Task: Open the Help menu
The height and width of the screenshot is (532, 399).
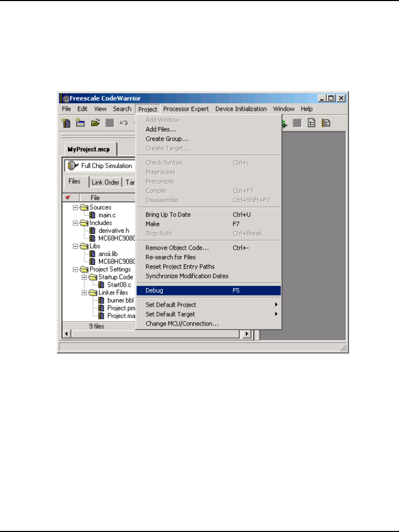Action: point(306,109)
